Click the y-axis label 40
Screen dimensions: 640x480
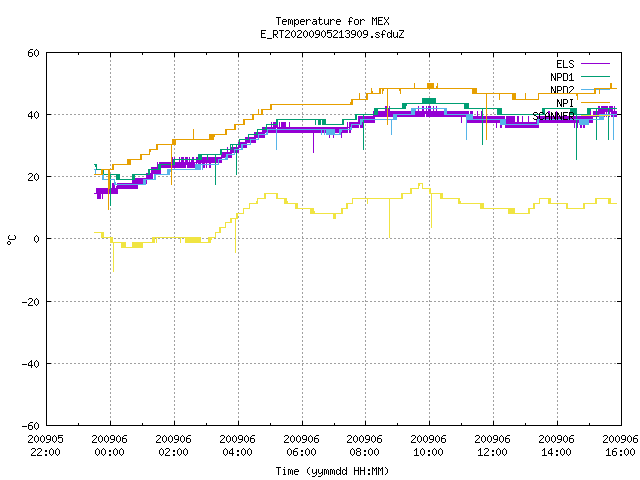click(33, 115)
